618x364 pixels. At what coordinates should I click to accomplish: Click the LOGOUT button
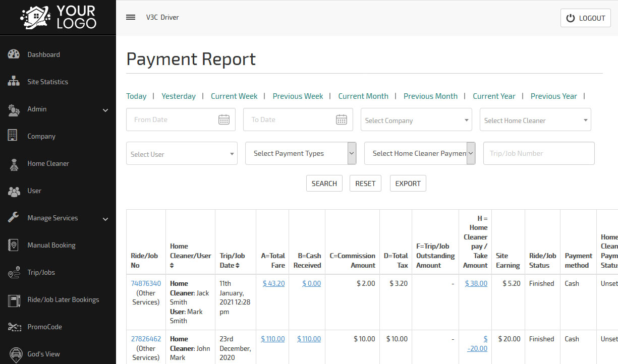coord(586,18)
